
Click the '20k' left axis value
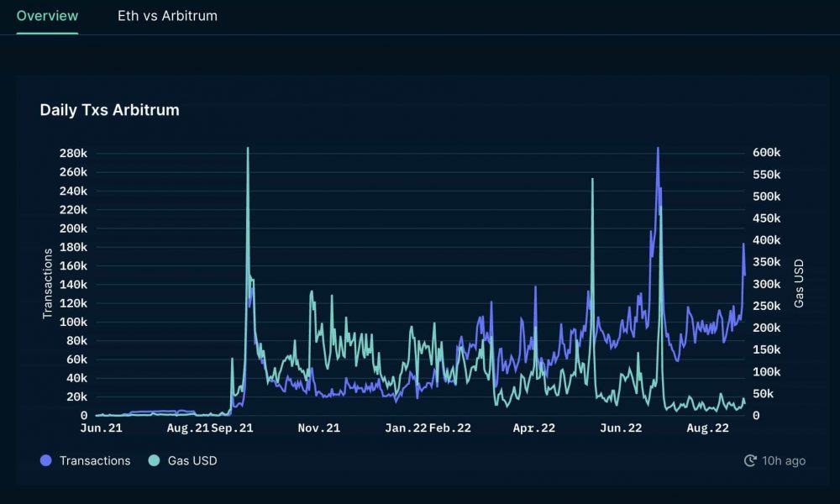[x=76, y=396]
